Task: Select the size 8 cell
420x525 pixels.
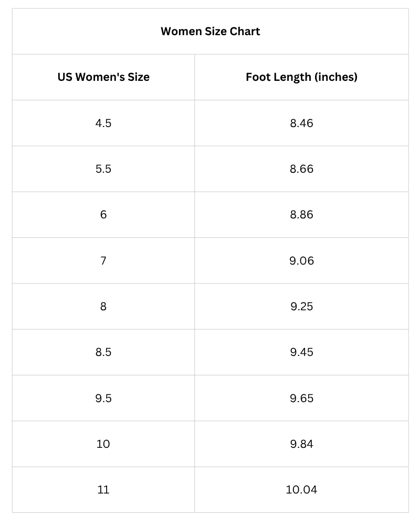Action: [x=103, y=307]
